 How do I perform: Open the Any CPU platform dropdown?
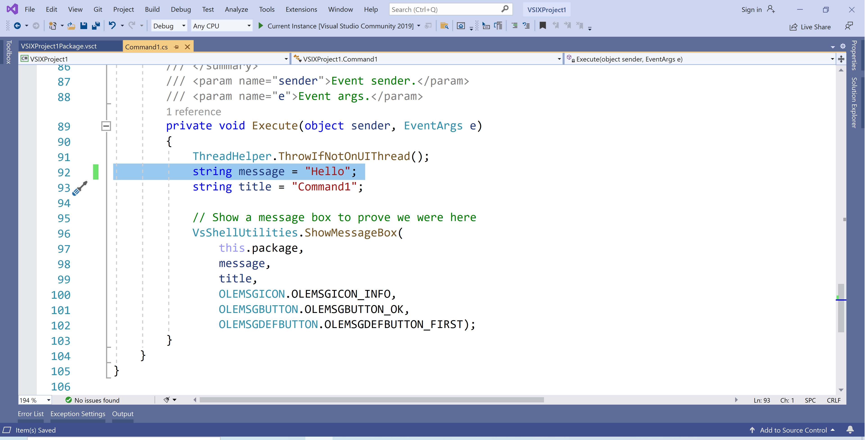point(222,26)
